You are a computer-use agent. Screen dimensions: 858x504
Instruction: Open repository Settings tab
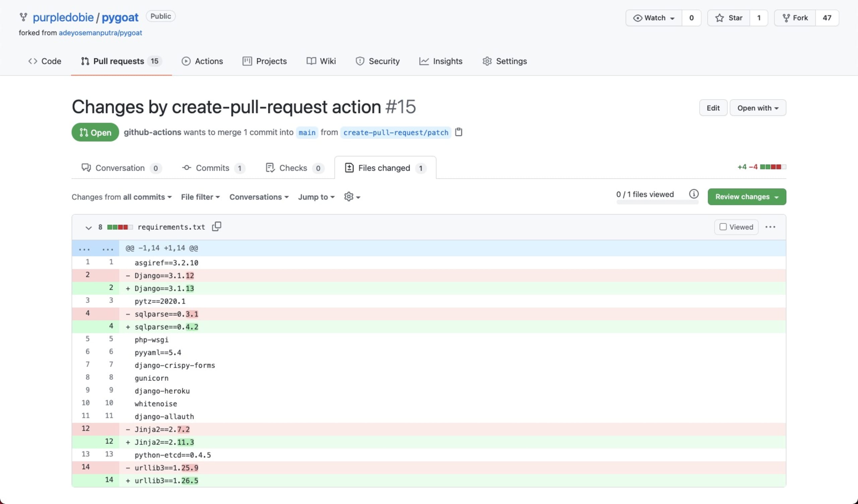tap(505, 61)
